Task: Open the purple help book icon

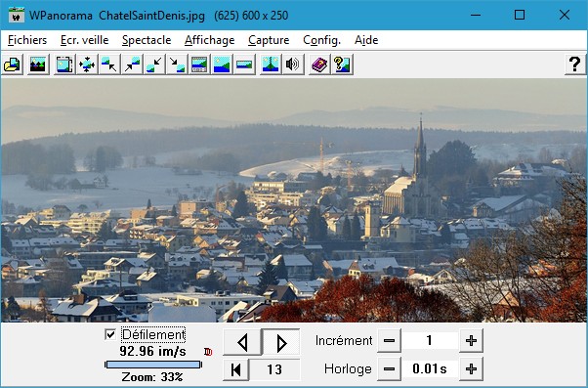Action: [x=319, y=65]
